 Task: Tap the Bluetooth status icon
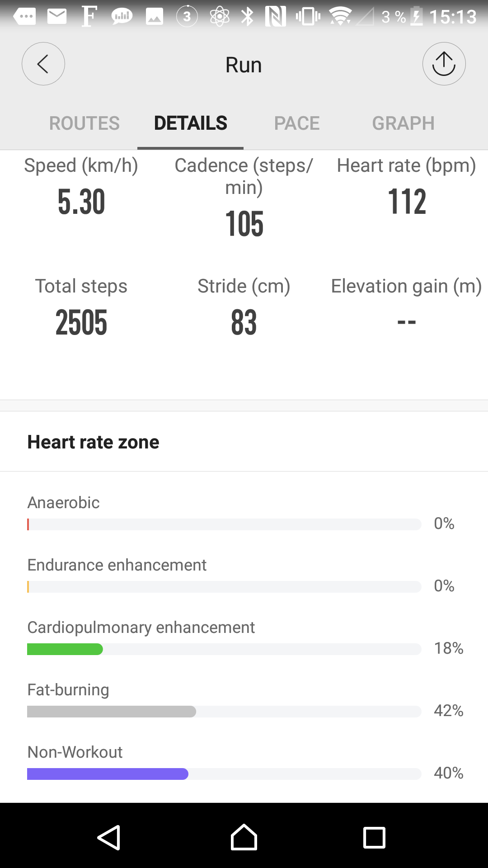(x=247, y=17)
